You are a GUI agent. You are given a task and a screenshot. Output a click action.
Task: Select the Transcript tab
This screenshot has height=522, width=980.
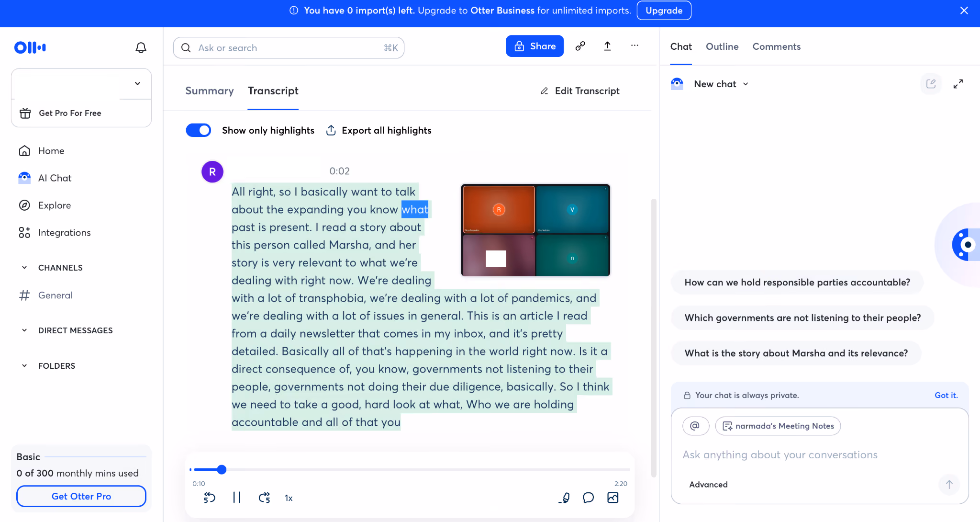(x=273, y=91)
